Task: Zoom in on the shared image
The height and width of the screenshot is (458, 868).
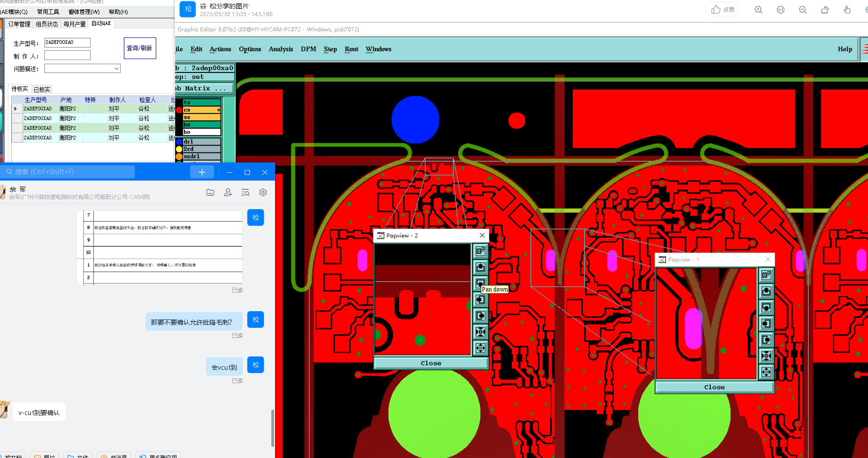Action: coord(758,10)
